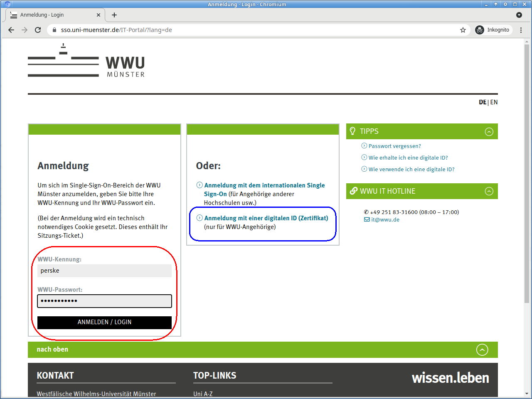Click the it@wwu.de email link
The height and width of the screenshot is (399, 532).
(385, 220)
